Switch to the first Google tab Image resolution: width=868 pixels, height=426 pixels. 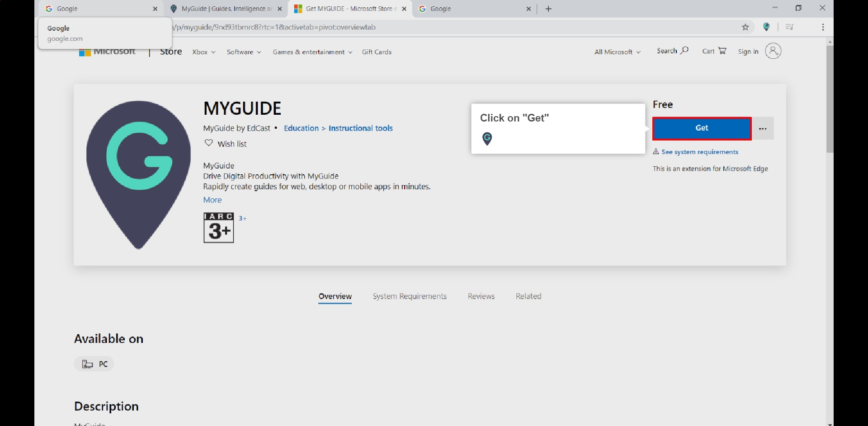[100, 9]
